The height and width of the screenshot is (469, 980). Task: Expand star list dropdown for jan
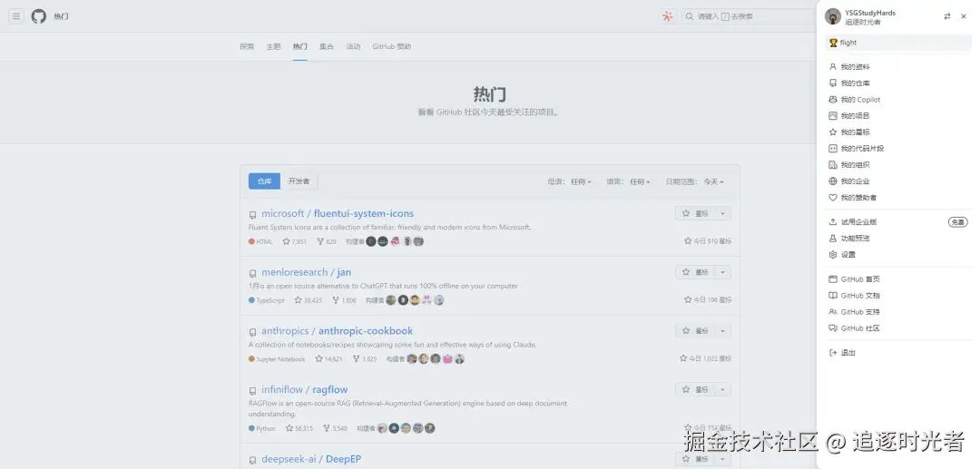[x=722, y=272]
